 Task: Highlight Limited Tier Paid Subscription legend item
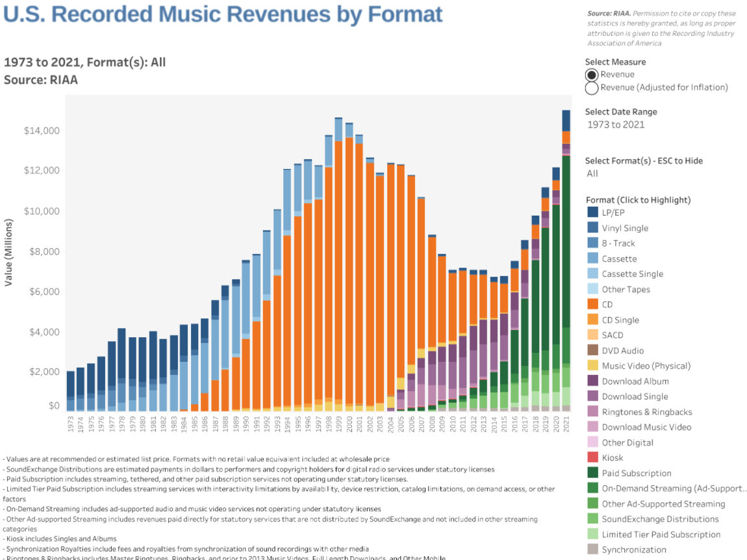[661, 535]
